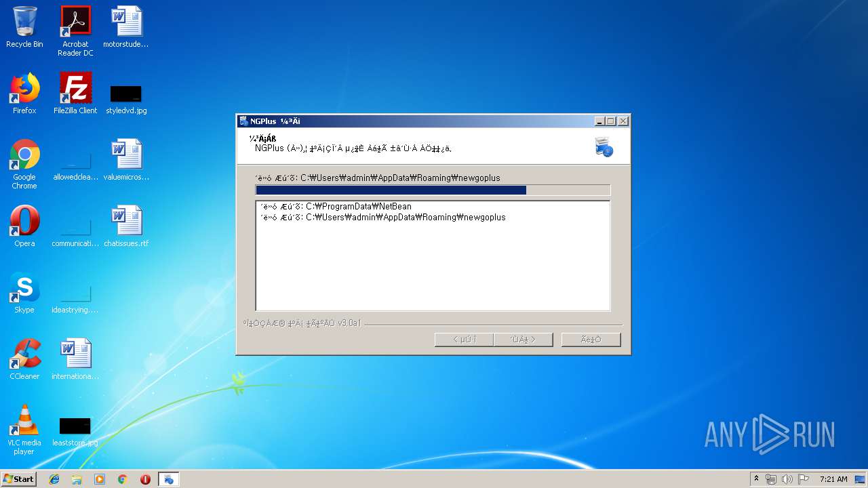Launch Firefox from the desktop
868x488 pixels.
pyautogui.click(x=24, y=94)
